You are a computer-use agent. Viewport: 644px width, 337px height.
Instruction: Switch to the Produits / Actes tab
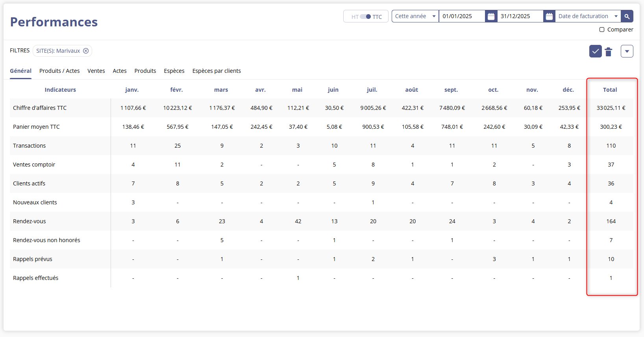click(x=59, y=71)
